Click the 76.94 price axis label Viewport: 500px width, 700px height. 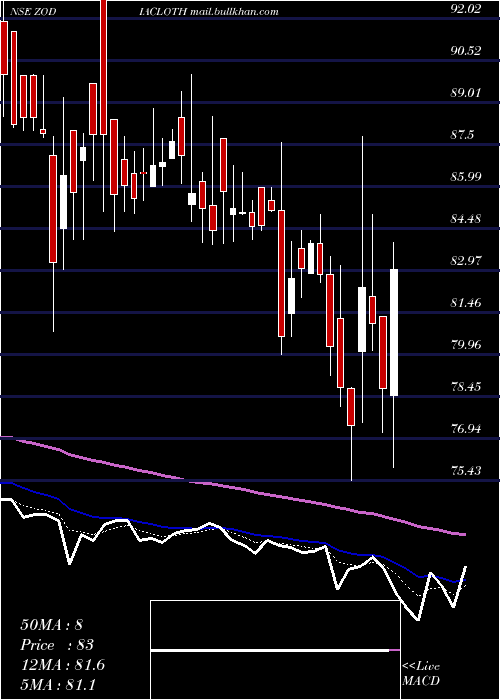pos(466,429)
